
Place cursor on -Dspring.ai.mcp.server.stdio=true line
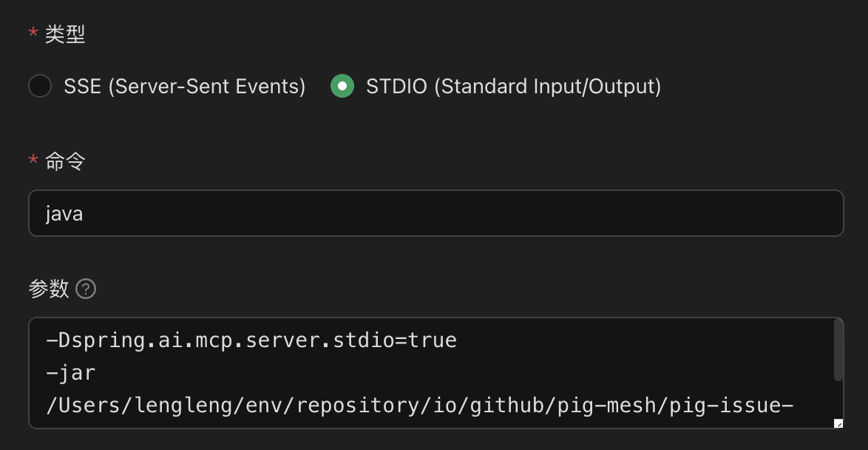tap(252, 340)
